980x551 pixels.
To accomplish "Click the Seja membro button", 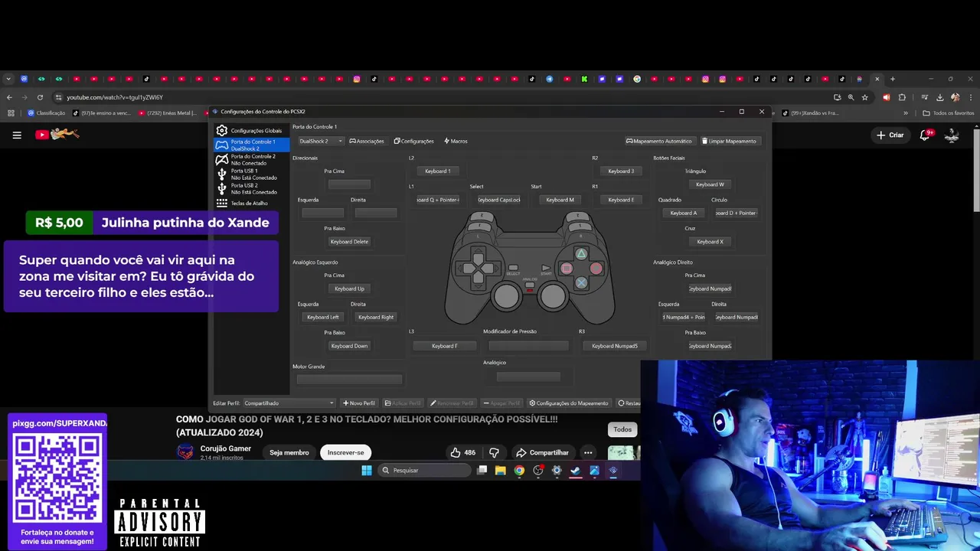I will click(x=289, y=452).
